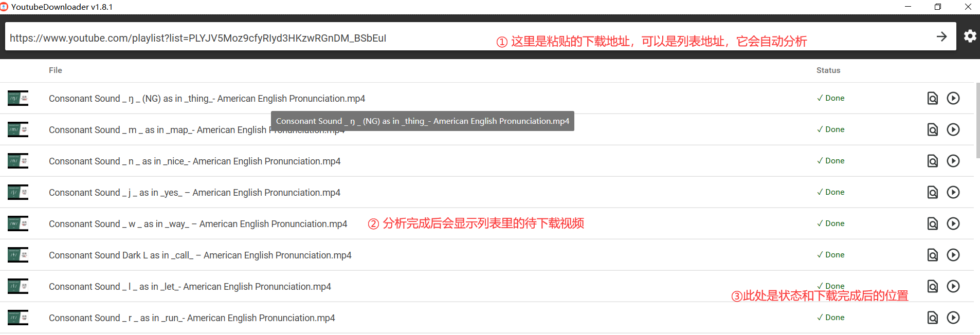
Task: Play the Dark L _call_ video
Action: (953, 255)
